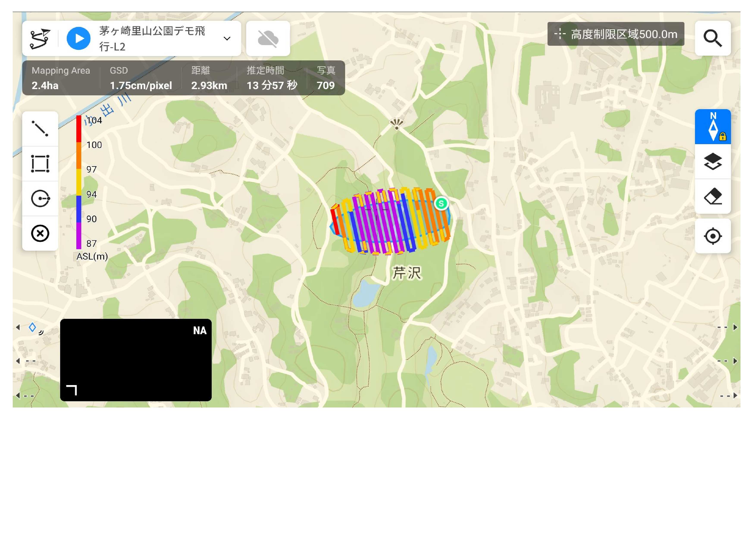This screenshot has height=535, width=756.
Task: Expand the black NA camera preview thumbnail
Action: pos(136,360)
